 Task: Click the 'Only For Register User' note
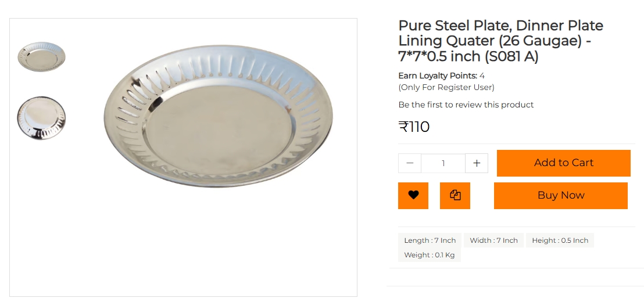point(446,87)
